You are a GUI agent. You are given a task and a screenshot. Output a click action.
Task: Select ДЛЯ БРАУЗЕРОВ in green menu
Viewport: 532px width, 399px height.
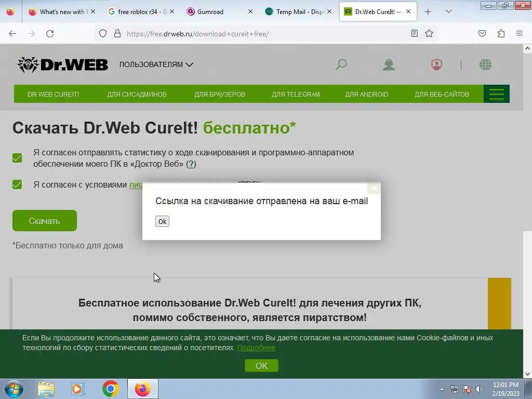[220, 95]
